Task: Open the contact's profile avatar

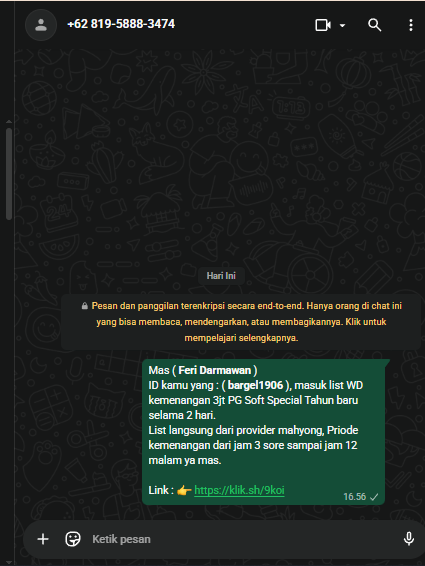Action: 41,25
